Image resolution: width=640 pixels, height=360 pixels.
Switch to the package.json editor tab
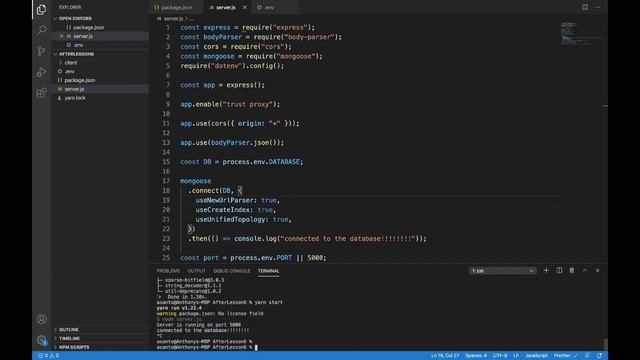[176, 7]
